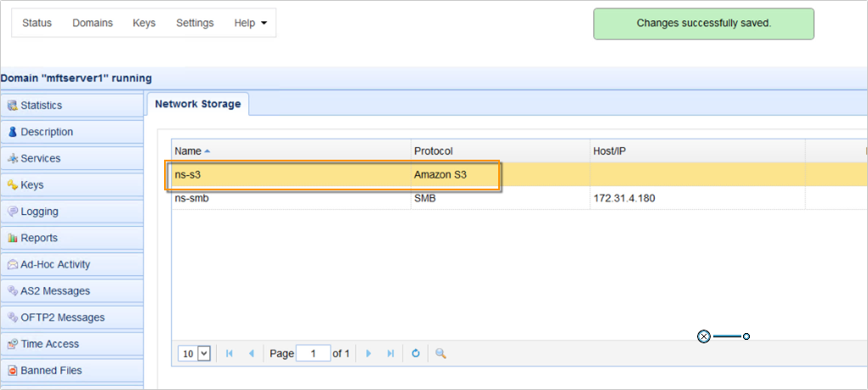868x390 pixels.
Task: Sort by the Name column header
Action: [x=188, y=150]
